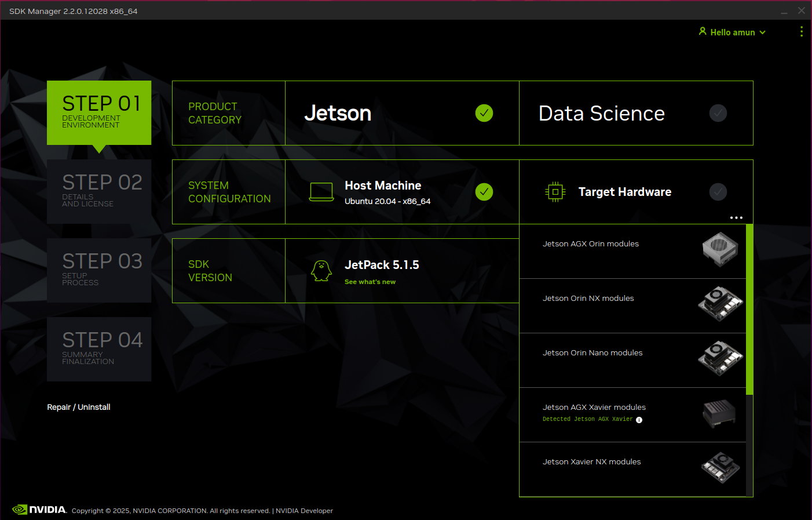
Task: Click the Host Machine label
Action: 383,186
